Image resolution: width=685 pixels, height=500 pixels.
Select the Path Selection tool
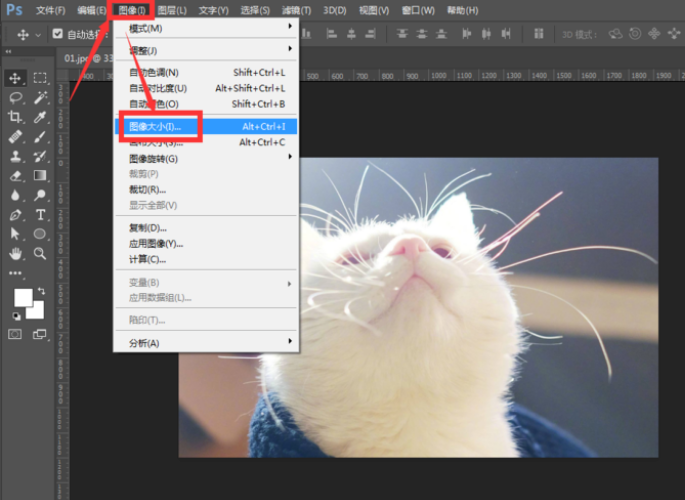pyautogui.click(x=15, y=234)
